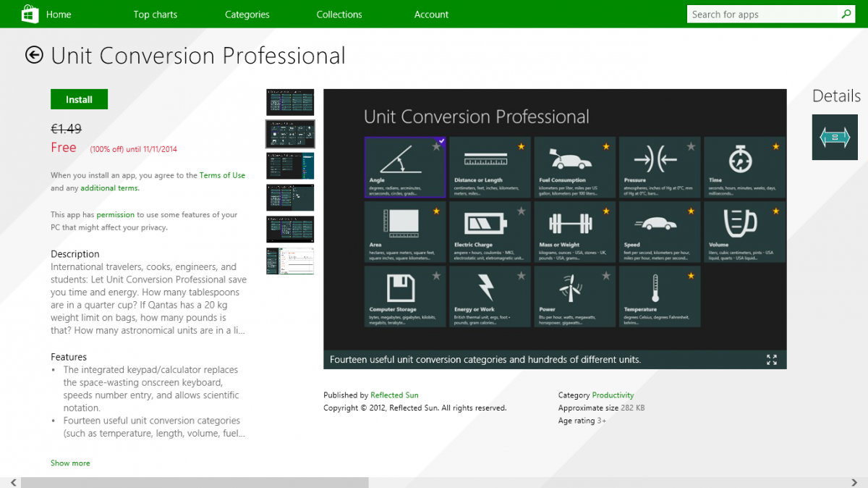The height and width of the screenshot is (488, 868).
Task: Toggle favorite star on Computer Storage
Action: (x=436, y=276)
